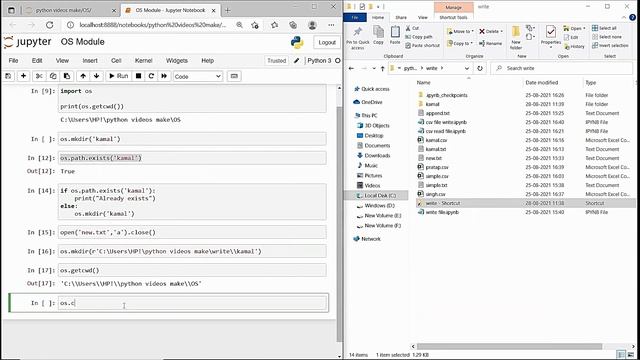The height and width of the screenshot is (360, 640).
Task: Open the Jupyter Widgets menu
Action: 177,60
